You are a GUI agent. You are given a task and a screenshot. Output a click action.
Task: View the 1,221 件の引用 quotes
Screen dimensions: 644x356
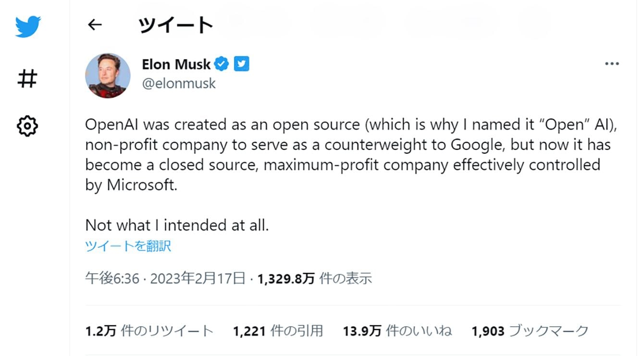(x=278, y=331)
